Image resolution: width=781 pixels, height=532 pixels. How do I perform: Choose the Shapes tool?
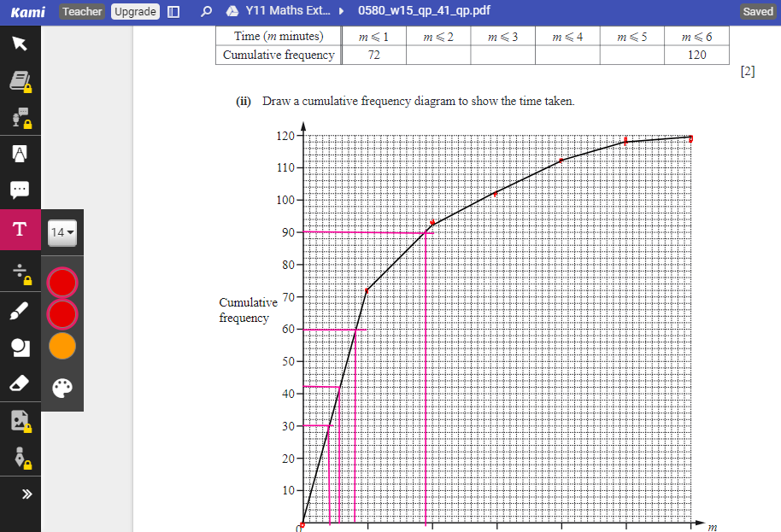tap(20, 347)
